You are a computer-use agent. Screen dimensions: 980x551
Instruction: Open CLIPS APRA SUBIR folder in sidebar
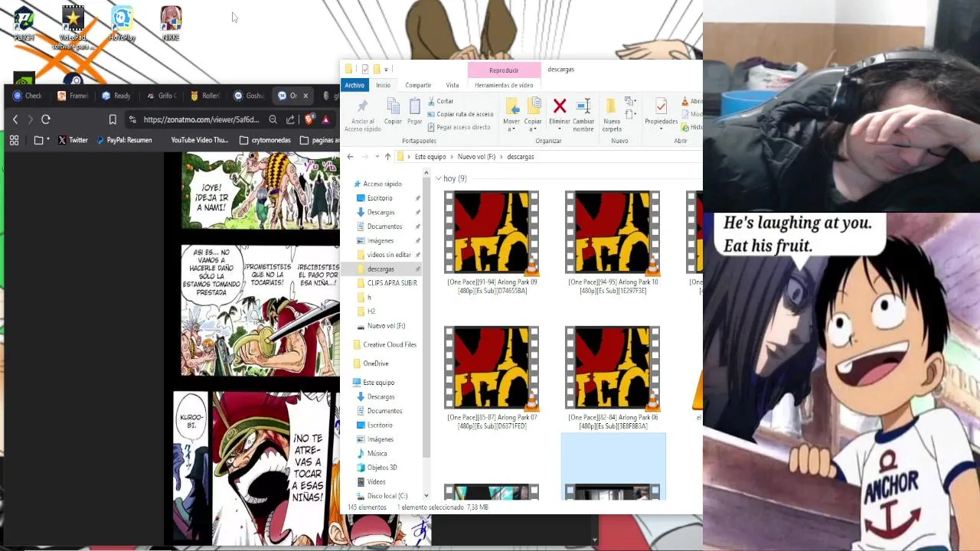pyautogui.click(x=387, y=283)
